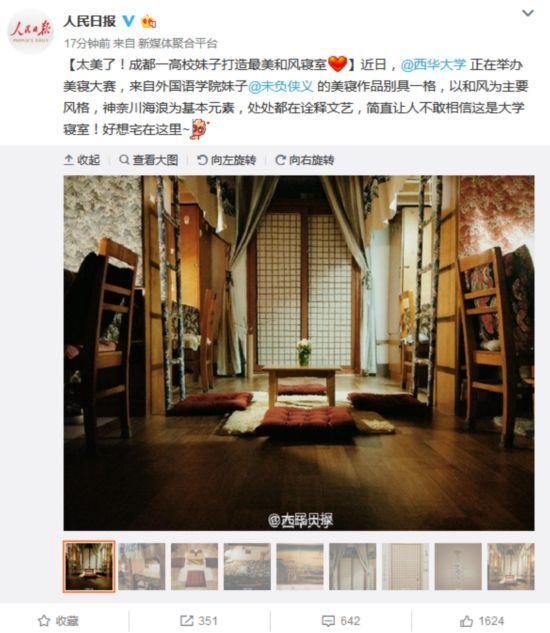The height and width of the screenshot is (633, 550).
Task: Repost using the share icon 351
Action: coord(199,620)
